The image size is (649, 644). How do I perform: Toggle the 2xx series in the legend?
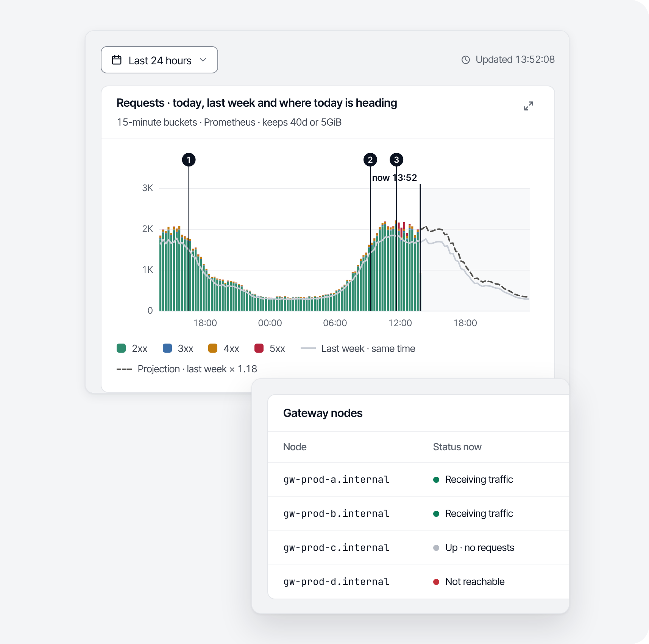click(132, 348)
